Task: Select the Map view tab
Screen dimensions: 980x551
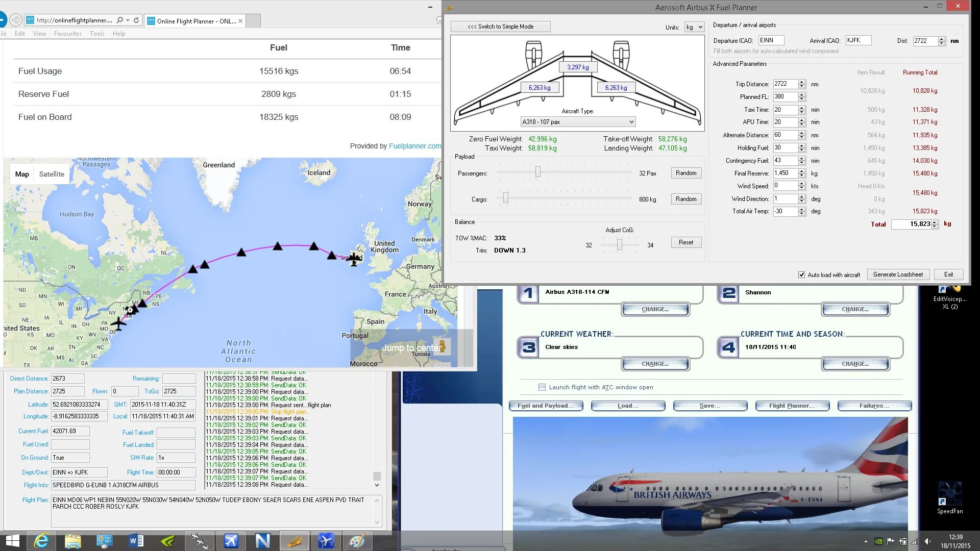Action: click(x=22, y=174)
